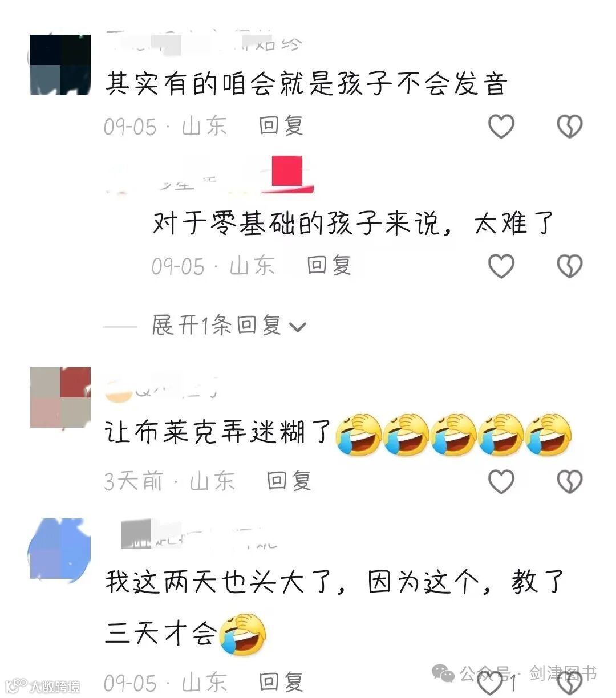Click the chevron next to 展开1条回复
This screenshot has height=698, width=616.
pos(298,327)
